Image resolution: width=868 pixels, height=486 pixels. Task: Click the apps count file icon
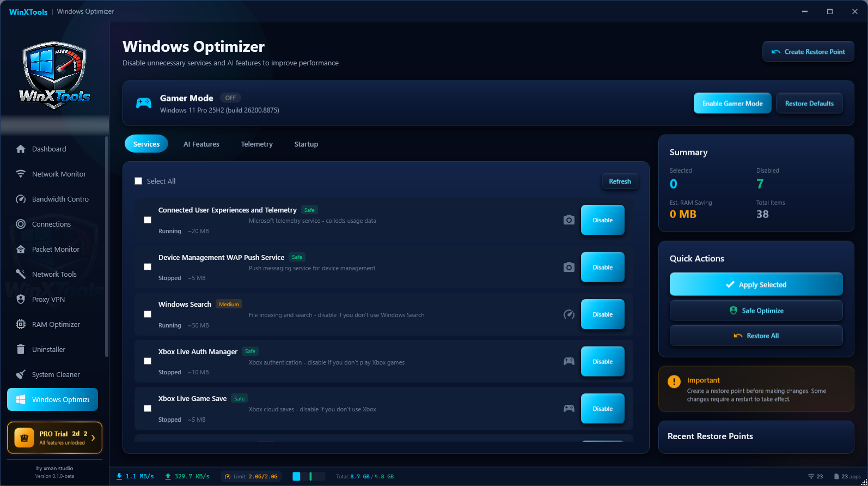837,476
